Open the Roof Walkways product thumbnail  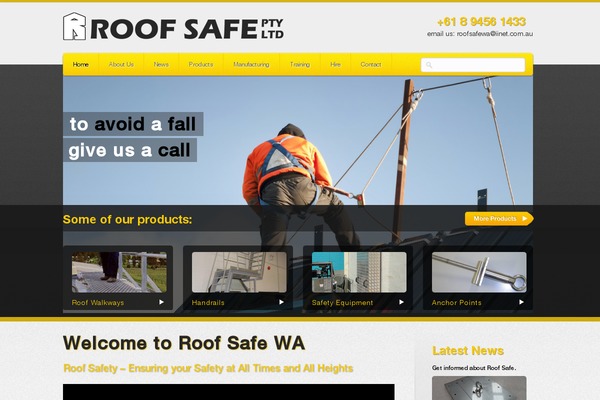point(119,272)
